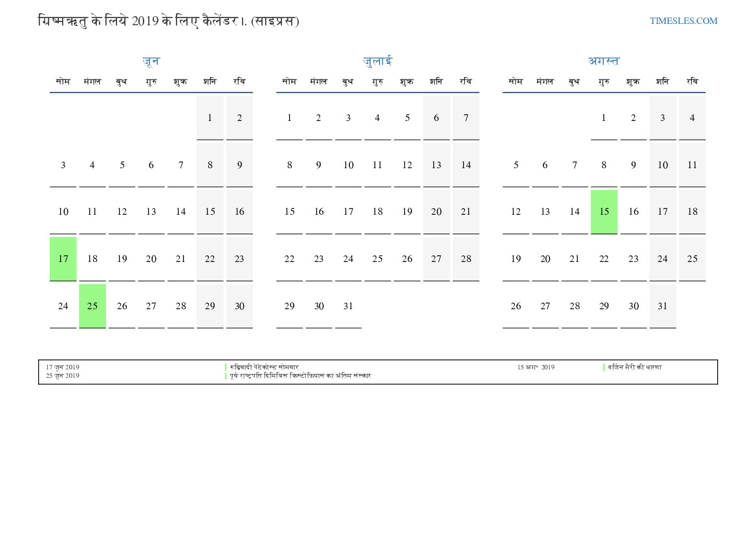
Task: Click the जून month heading
Action: 151,61
